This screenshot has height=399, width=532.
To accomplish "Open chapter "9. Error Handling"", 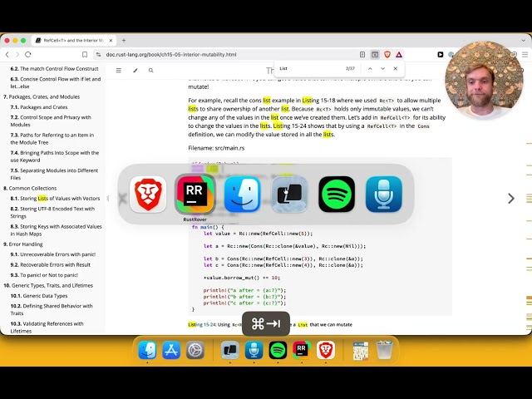I will (22, 244).
